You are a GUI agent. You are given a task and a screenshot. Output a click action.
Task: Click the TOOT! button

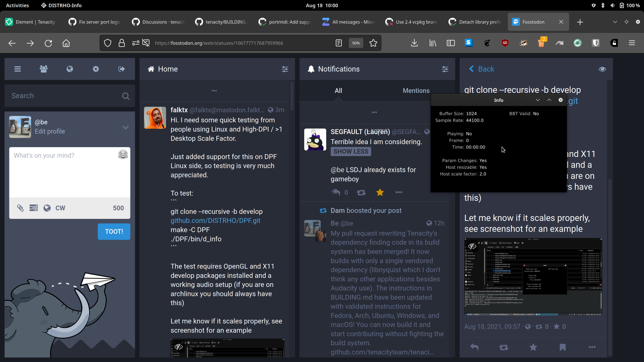[114, 232]
